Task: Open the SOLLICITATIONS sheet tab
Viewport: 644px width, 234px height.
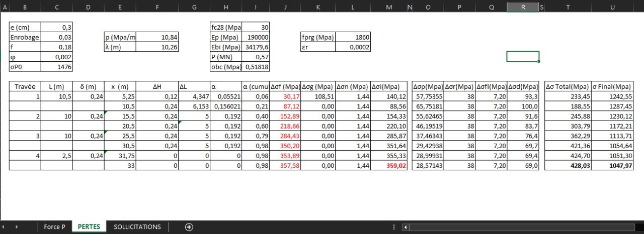Action: pos(137,227)
